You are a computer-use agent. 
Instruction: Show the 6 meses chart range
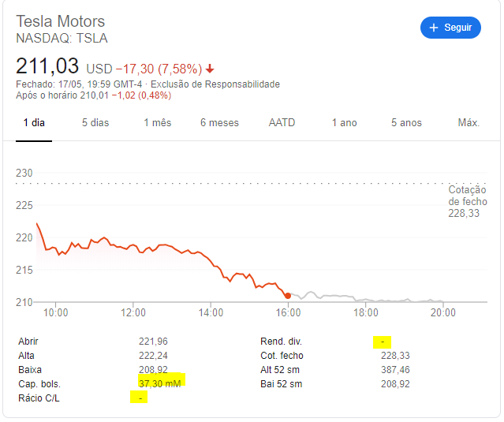[219, 123]
